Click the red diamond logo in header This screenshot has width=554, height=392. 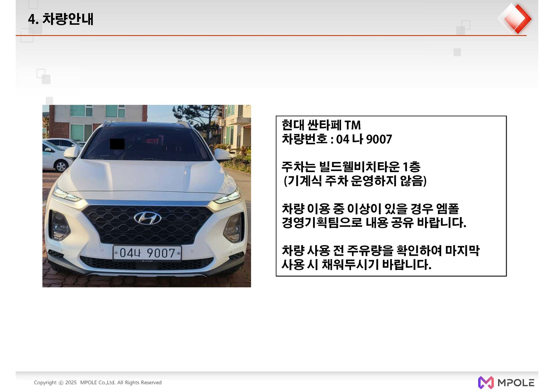(x=515, y=18)
